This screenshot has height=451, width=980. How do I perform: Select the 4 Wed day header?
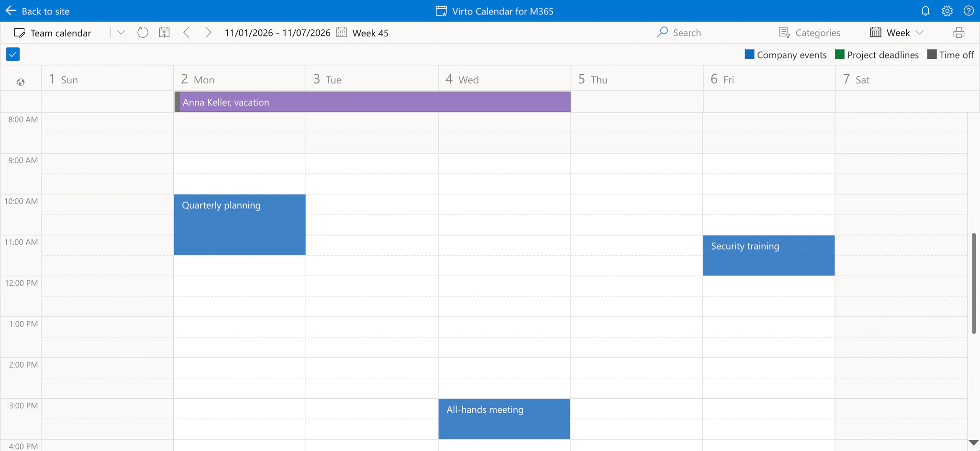(x=504, y=79)
